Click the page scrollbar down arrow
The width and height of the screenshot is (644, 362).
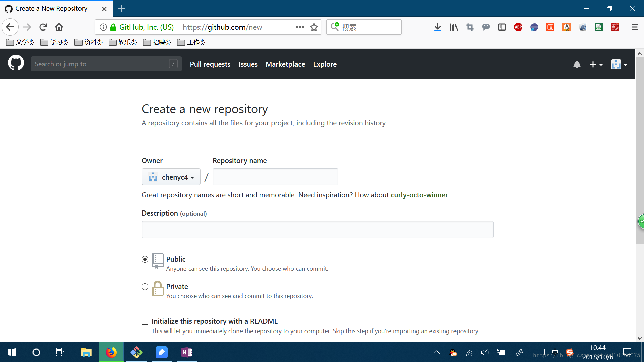click(x=639, y=338)
